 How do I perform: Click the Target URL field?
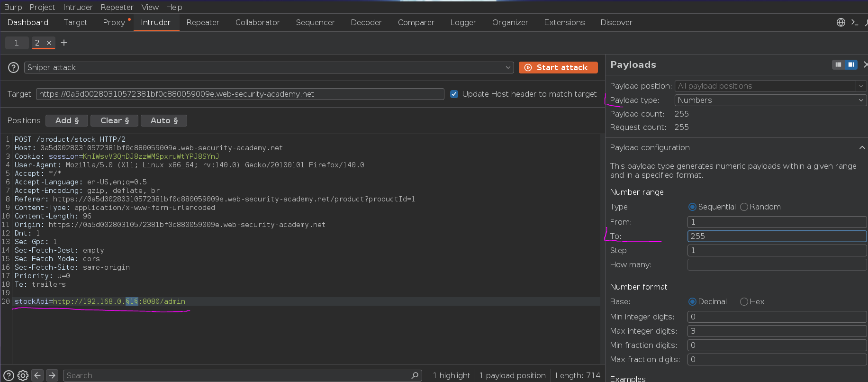point(240,94)
